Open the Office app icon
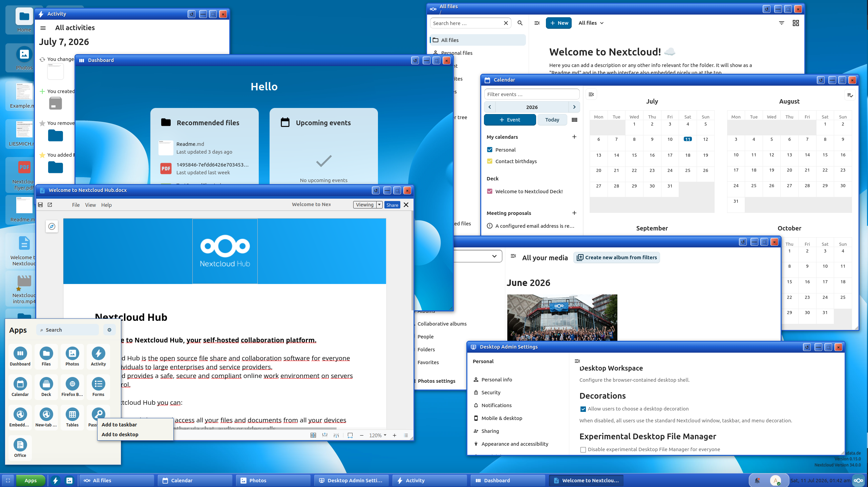 tap(20, 448)
